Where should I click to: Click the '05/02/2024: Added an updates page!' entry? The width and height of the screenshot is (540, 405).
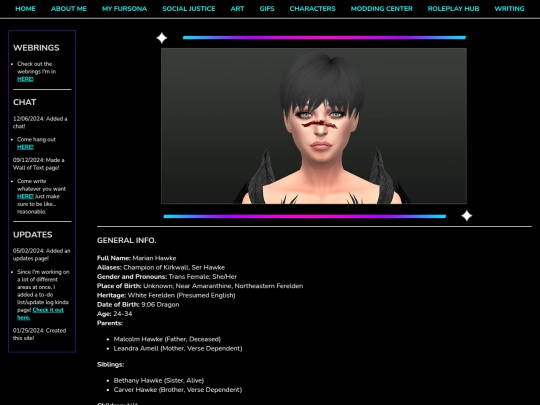[x=42, y=255]
